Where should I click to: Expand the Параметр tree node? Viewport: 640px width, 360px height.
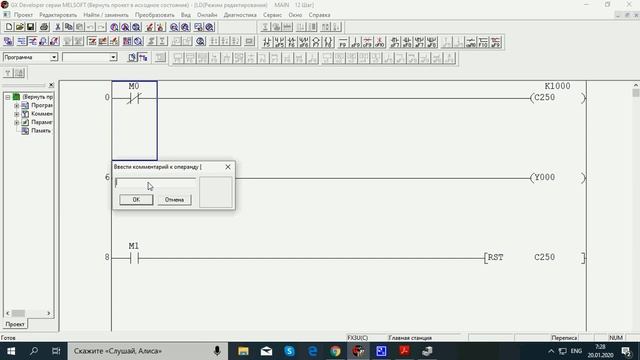[17, 122]
